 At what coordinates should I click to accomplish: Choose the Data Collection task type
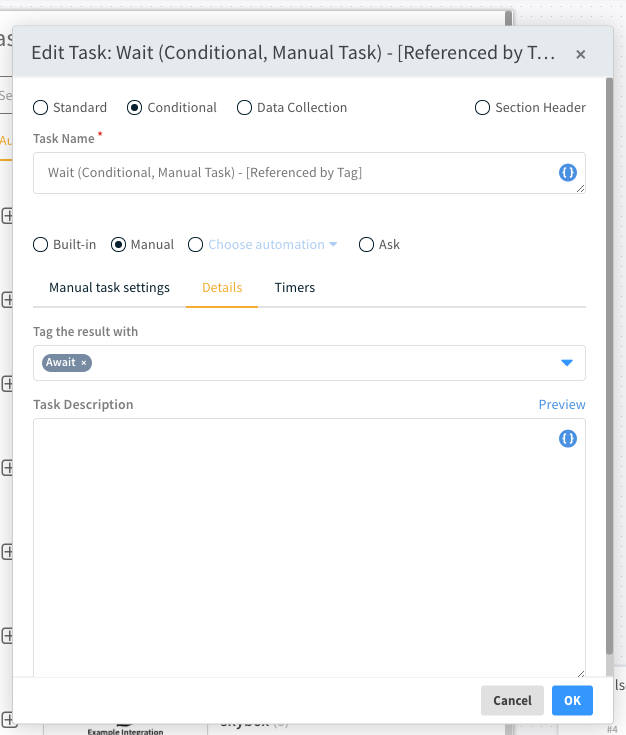tap(245, 108)
